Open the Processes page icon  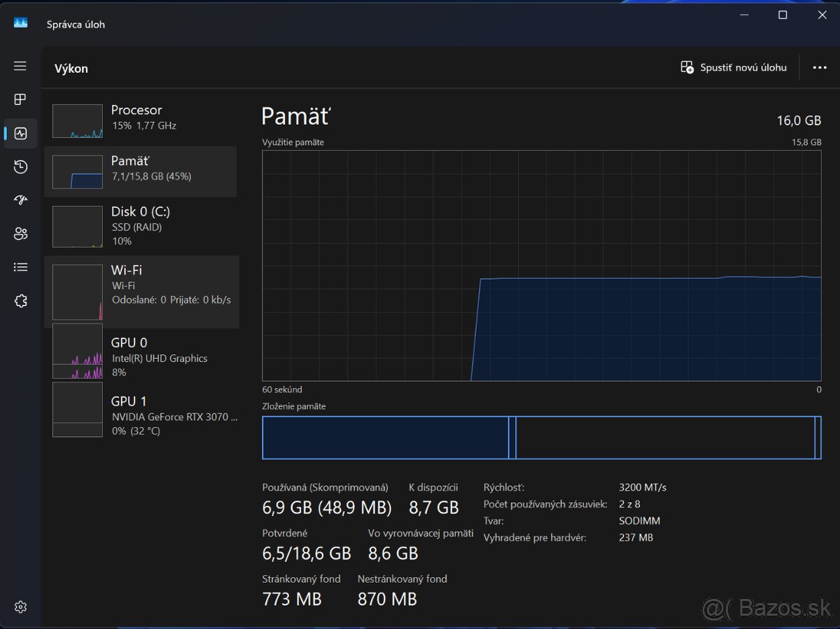20,99
